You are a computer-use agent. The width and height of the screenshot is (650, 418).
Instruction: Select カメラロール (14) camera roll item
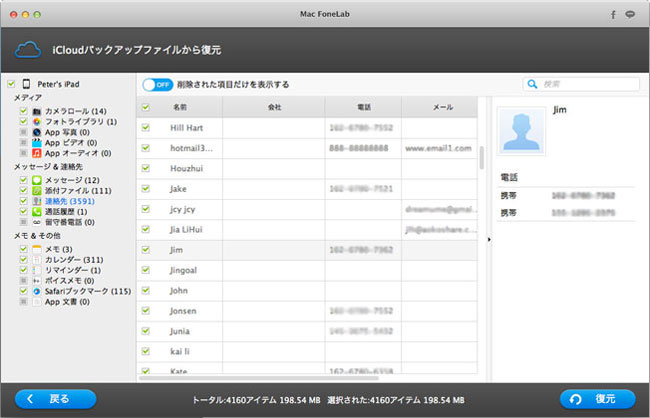(75, 111)
